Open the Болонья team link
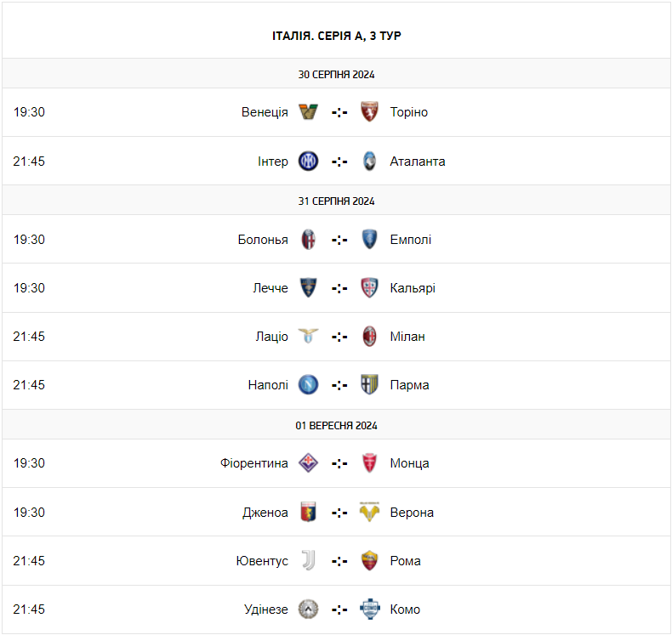The image size is (672, 635). 263,240
